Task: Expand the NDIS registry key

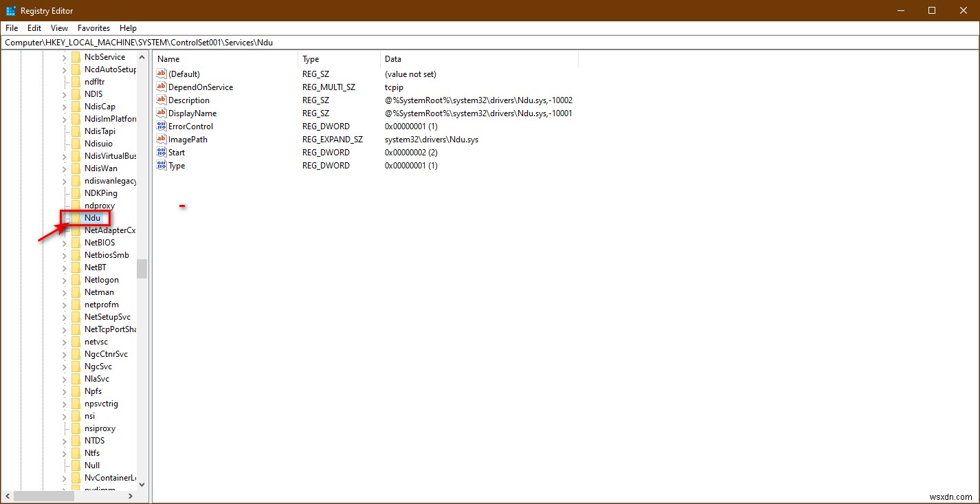Action: coord(64,94)
